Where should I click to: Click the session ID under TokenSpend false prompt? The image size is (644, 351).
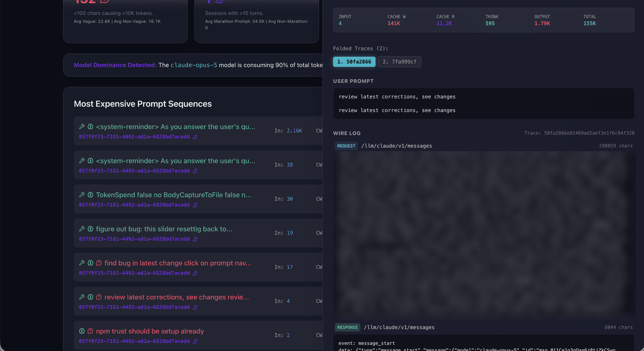click(134, 205)
